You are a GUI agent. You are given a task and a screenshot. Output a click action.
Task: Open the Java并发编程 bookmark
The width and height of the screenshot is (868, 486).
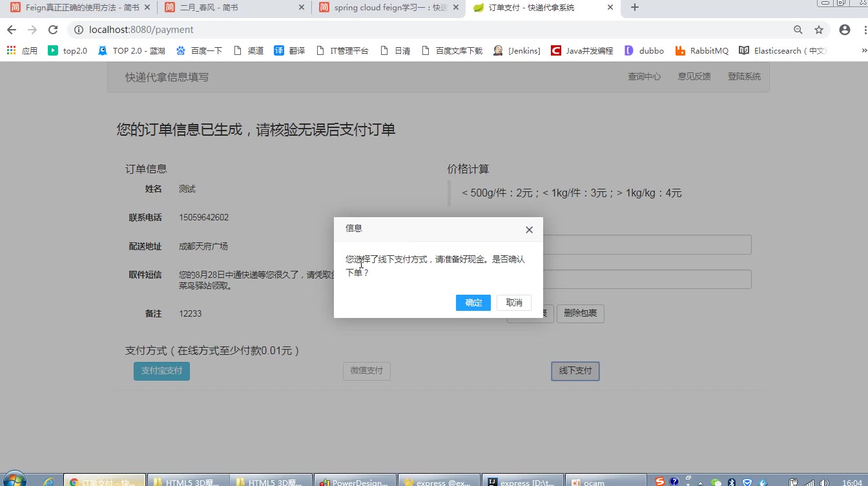[x=582, y=50]
